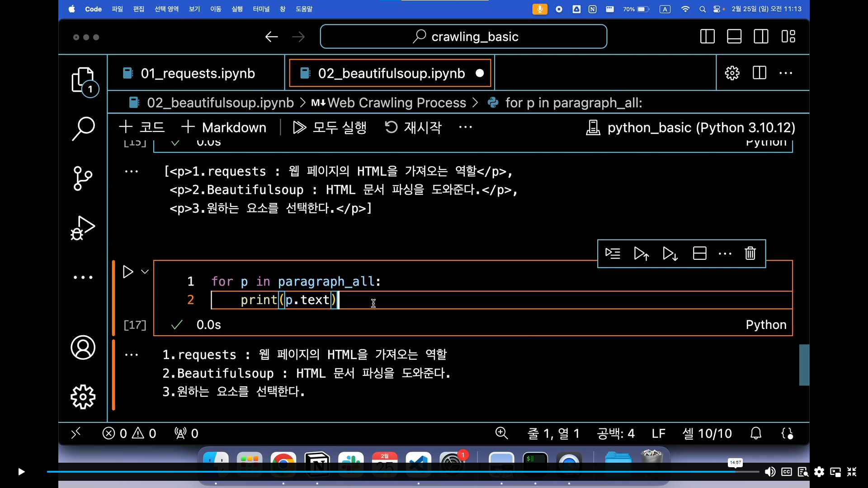
Task: Delete the current notebook cell
Action: point(750,253)
